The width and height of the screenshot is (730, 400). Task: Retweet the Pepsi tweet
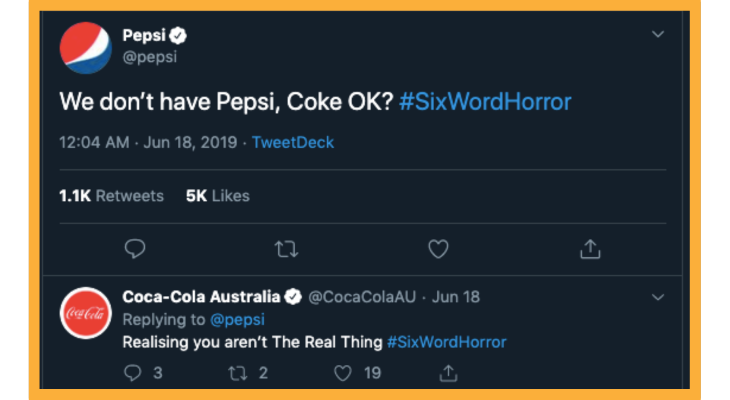pyautogui.click(x=286, y=249)
